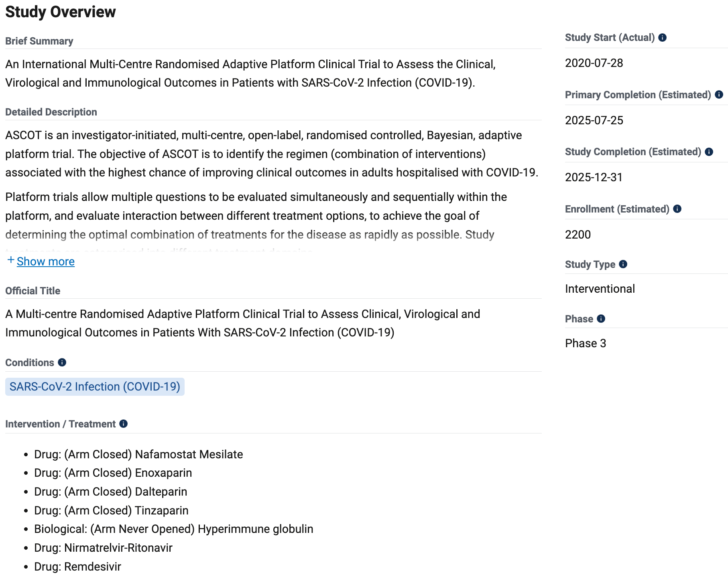This screenshot has height=575, width=728.
Task: Click Enrollment (Estimated) info icon
Action: tap(677, 209)
